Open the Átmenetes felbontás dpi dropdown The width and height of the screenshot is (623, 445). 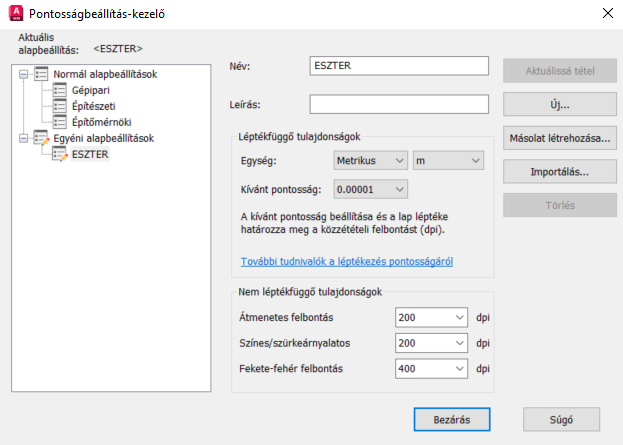click(431, 317)
